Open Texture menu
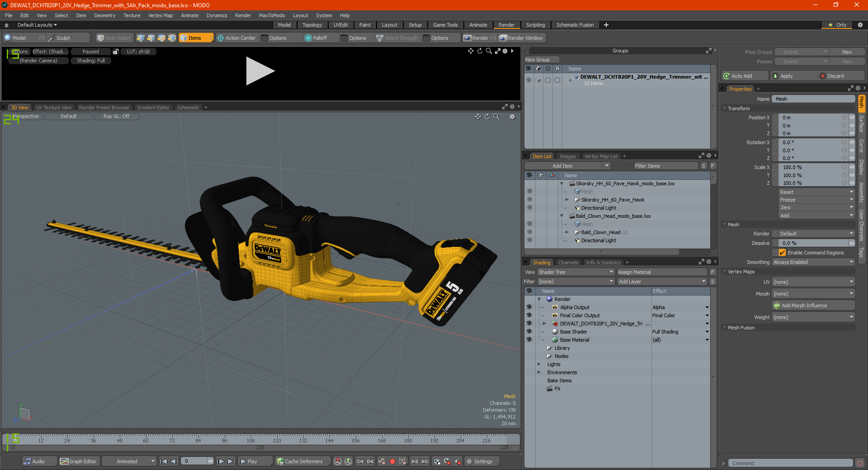The width and height of the screenshot is (868, 470). pyautogui.click(x=132, y=15)
